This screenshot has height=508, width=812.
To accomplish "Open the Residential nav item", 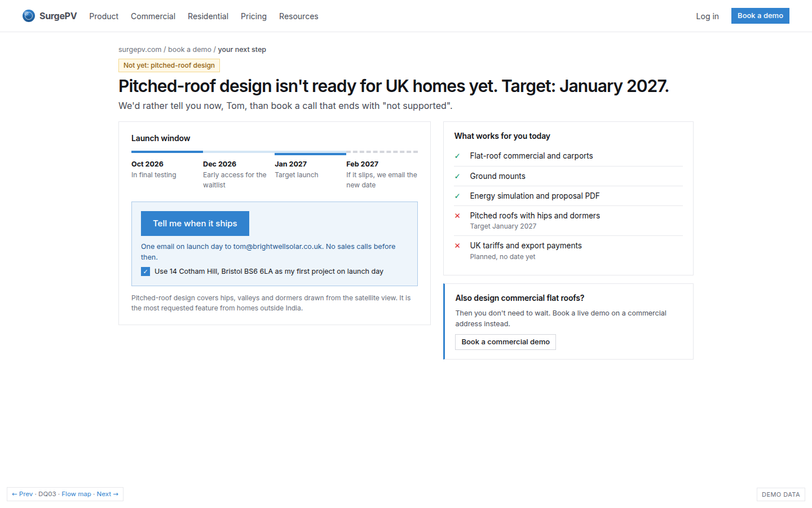I will [208, 16].
